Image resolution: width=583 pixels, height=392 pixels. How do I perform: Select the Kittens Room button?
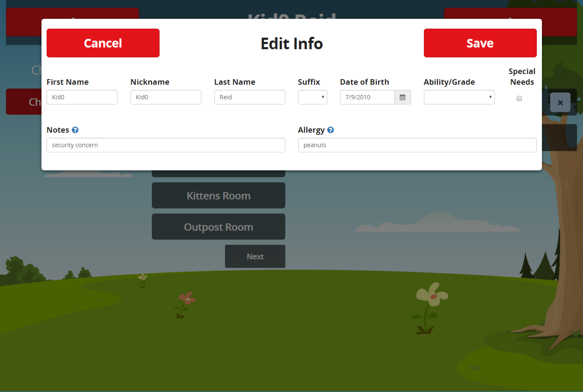coord(218,196)
